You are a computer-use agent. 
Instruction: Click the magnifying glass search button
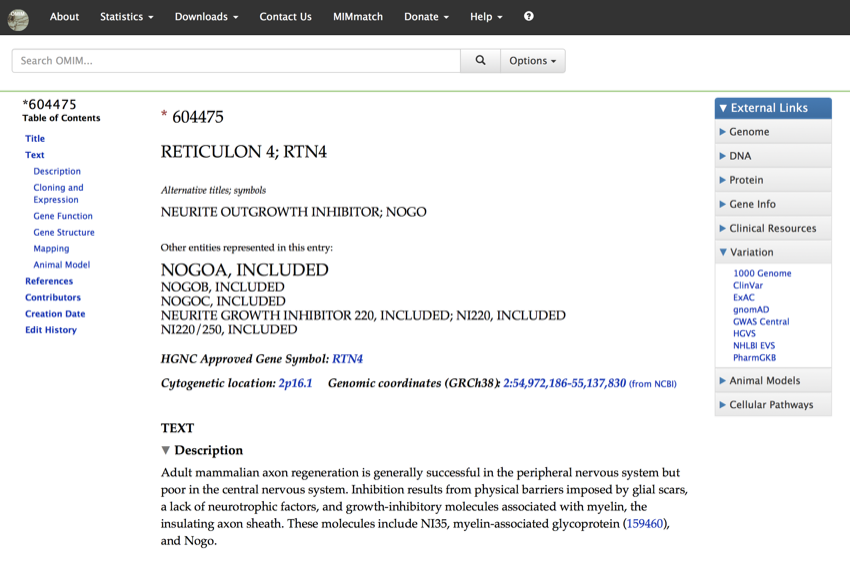coord(480,61)
